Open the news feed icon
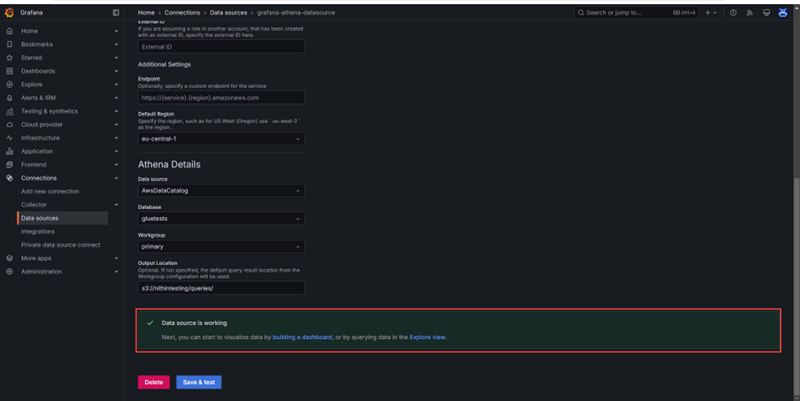 click(x=749, y=13)
